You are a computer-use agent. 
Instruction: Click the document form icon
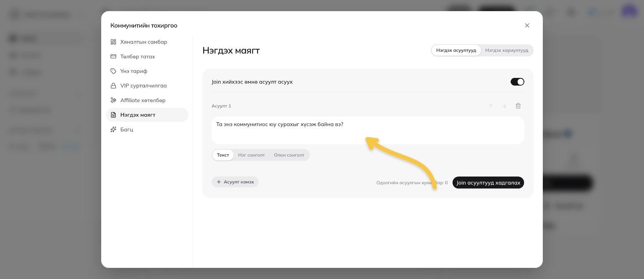click(113, 115)
